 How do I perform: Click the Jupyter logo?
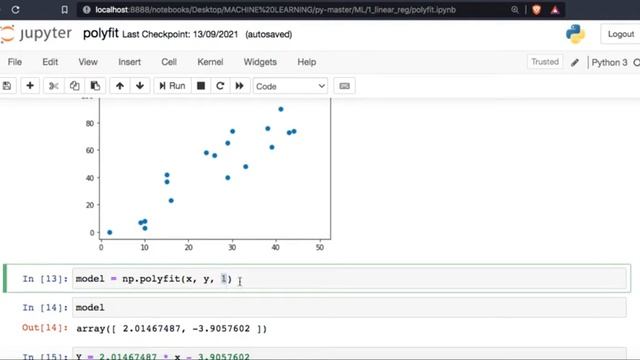click(36, 33)
